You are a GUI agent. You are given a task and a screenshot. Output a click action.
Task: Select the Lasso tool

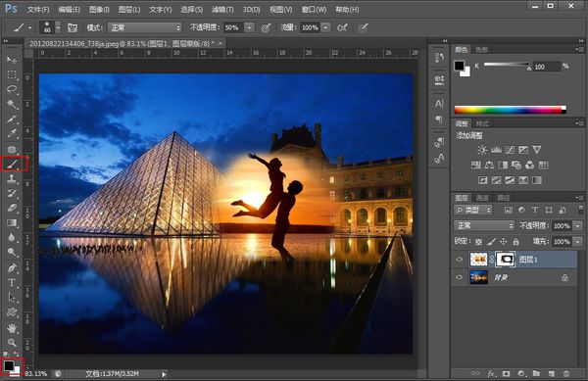[x=12, y=89]
